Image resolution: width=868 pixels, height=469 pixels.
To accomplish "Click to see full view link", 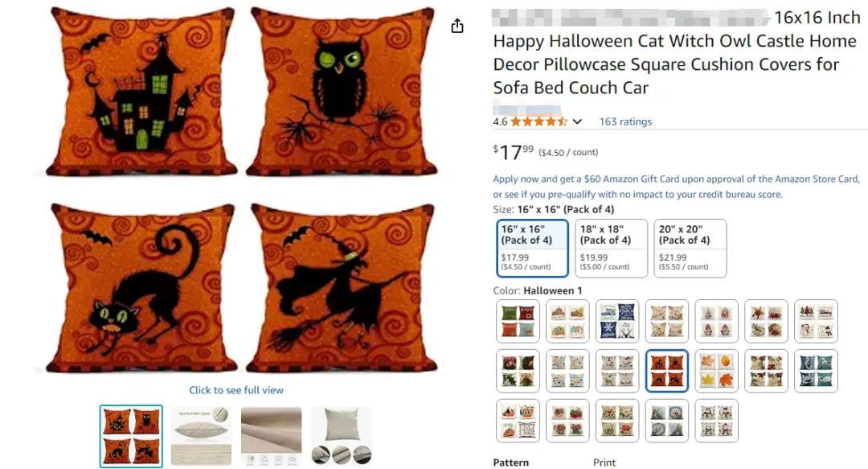I will (x=236, y=390).
